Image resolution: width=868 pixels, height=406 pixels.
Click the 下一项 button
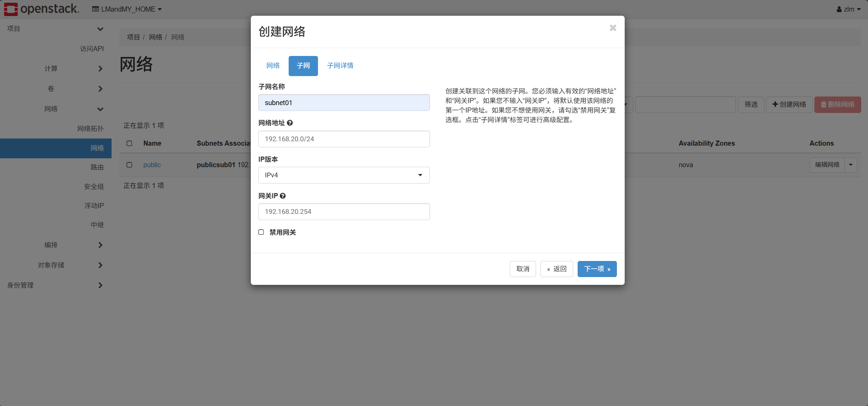[597, 269]
